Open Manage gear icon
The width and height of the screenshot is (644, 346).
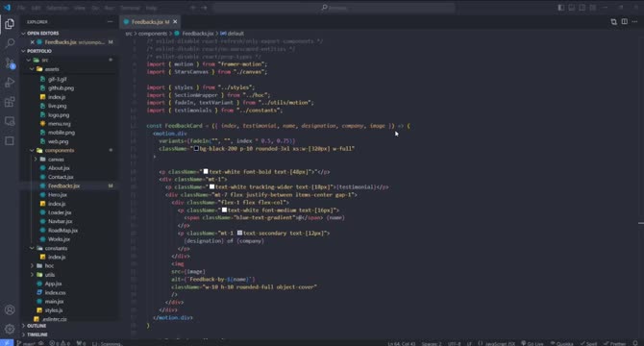pyautogui.click(x=10, y=329)
